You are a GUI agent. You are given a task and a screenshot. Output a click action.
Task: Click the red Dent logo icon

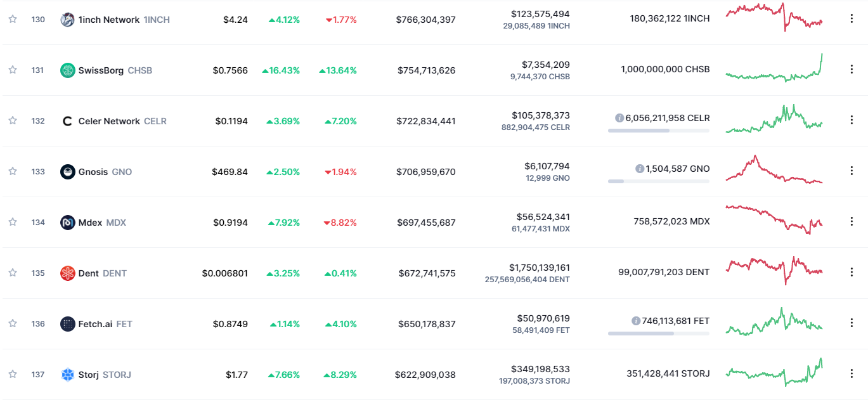click(x=67, y=273)
